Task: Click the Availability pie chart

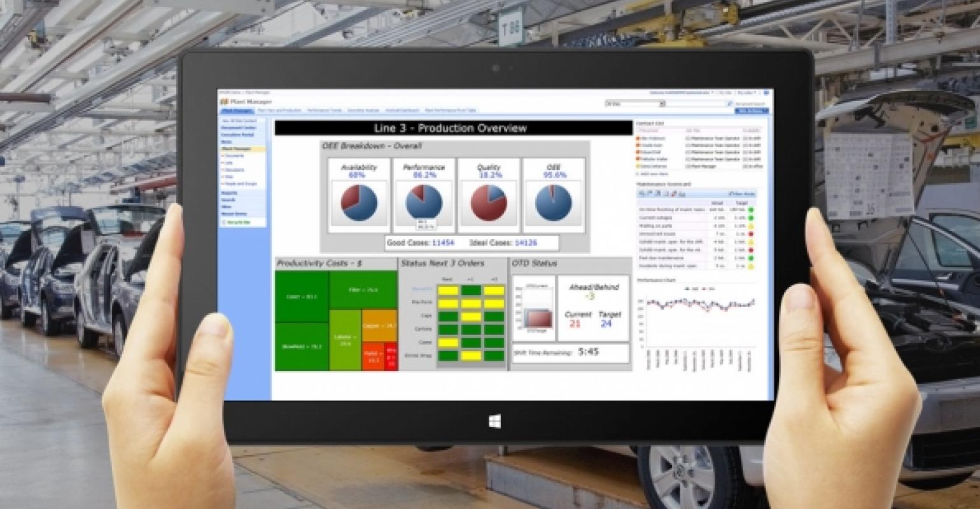Action: click(359, 203)
